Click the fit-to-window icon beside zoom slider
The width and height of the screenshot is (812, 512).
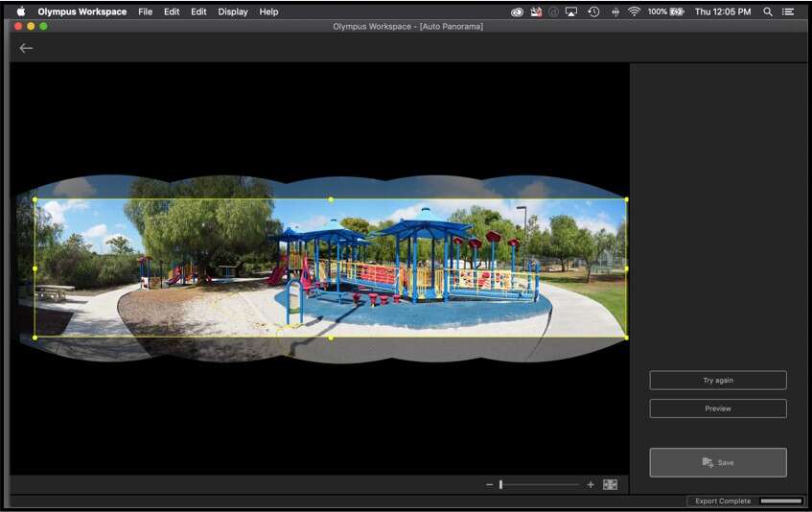pyautogui.click(x=610, y=485)
